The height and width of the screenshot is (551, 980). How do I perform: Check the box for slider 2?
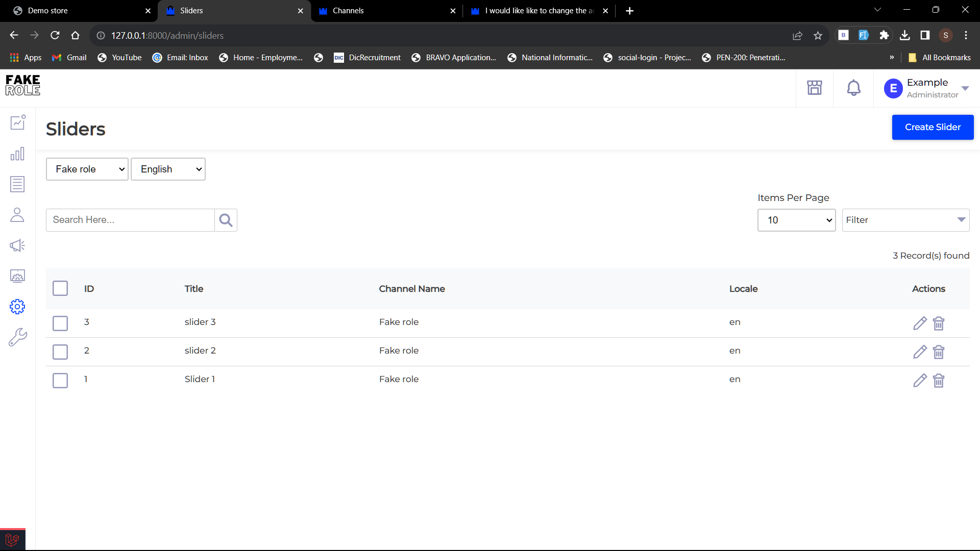click(x=60, y=352)
